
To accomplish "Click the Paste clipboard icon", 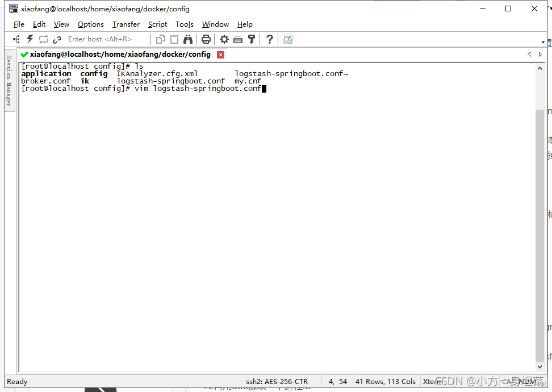I will [174, 39].
